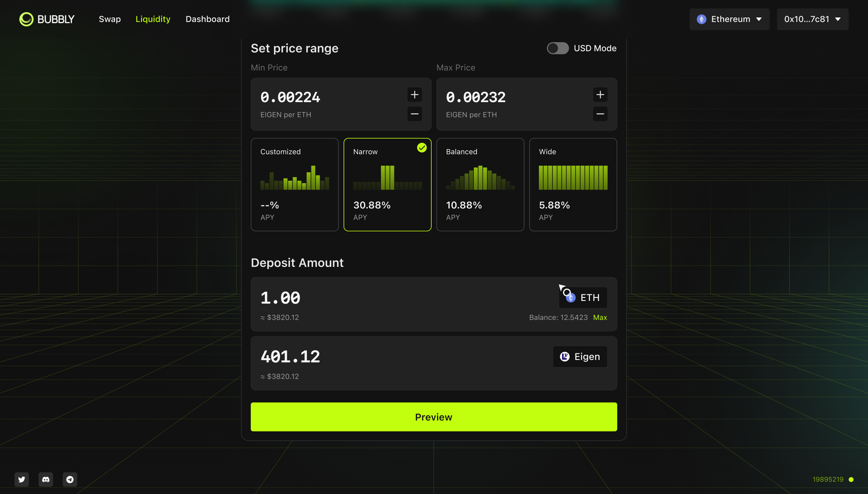The image size is (868, 494).
Task: Open the Twitter link icon
Action: point(21,479)
